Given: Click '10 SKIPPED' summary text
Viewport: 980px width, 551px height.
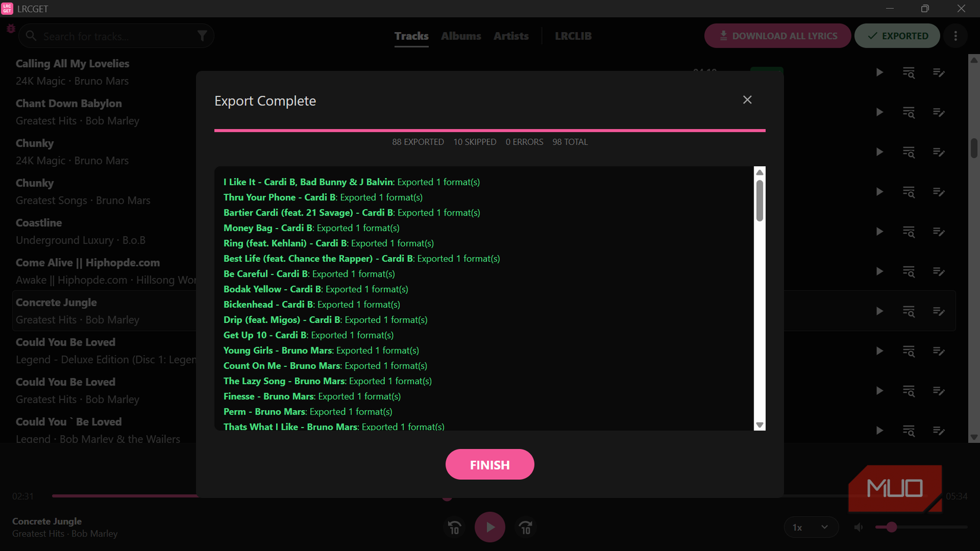Looking at the screenshot, I should 475,142.
